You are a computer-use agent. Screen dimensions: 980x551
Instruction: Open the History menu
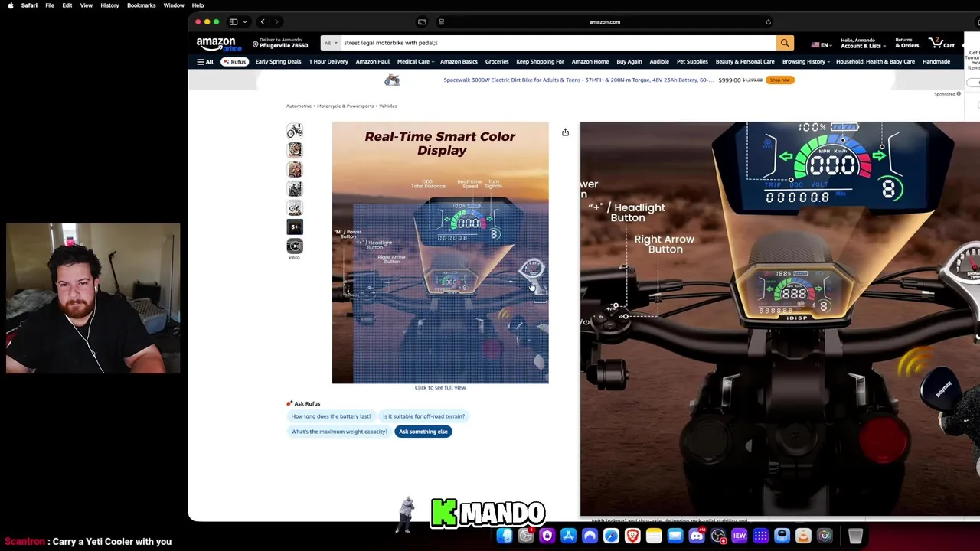pyautogui.click(x=109, y=5)
